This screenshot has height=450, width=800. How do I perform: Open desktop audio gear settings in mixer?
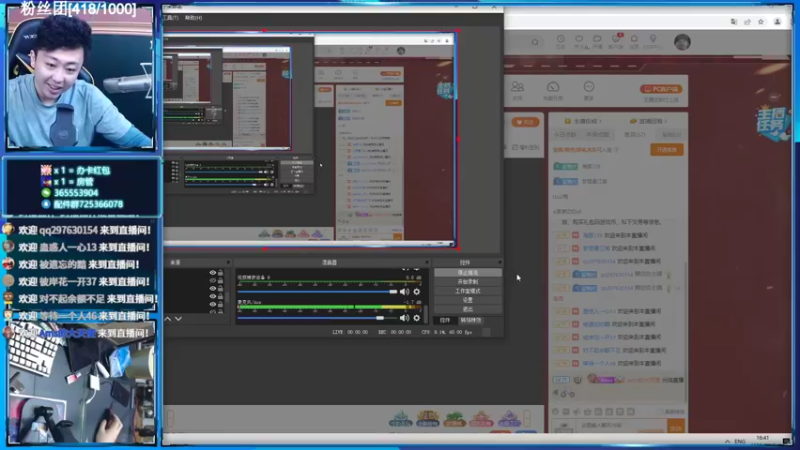[417, 292]
